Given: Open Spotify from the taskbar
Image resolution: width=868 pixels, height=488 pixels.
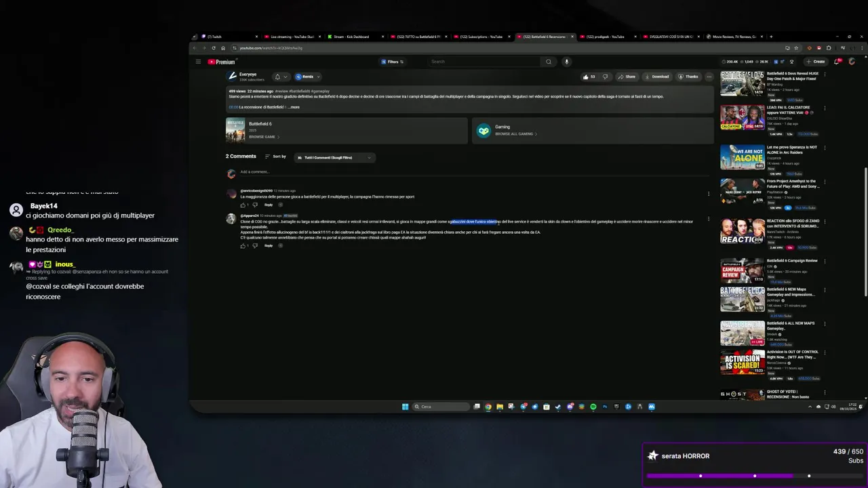Looking at the screenshot, I should [x=593, y=407].
